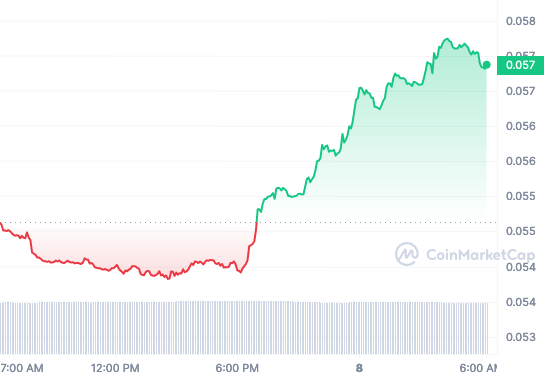The width and height of the screenshot is (545, 380).
Task: Click the green 0.057 current price badge
Action: point(520,65)
